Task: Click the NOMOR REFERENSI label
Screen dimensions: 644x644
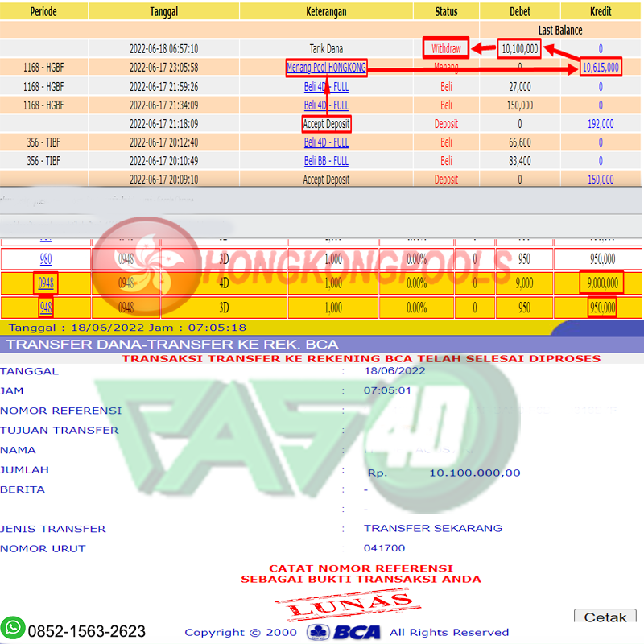Action: [61, 411]
